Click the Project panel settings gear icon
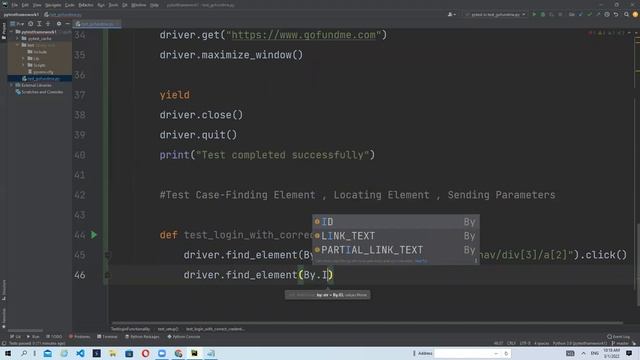The image size is (640, 360). pyautogui.click(x=59, y=24)
